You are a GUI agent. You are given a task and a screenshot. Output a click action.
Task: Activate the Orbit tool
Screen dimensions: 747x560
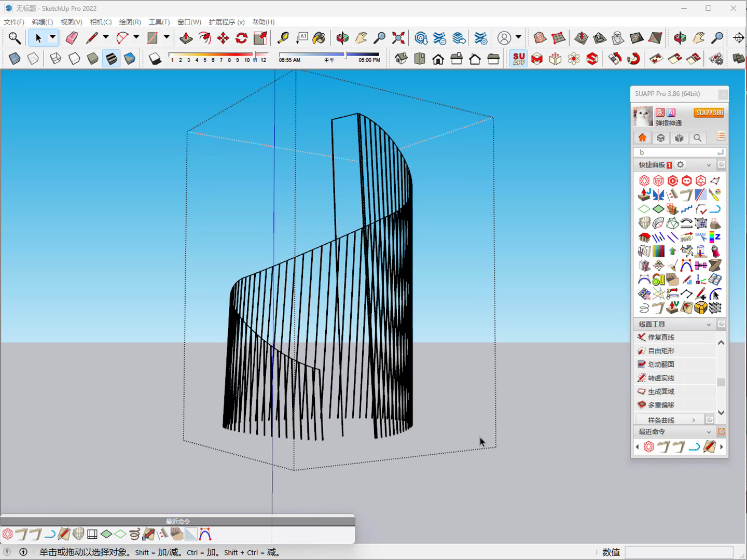point(342,38)
